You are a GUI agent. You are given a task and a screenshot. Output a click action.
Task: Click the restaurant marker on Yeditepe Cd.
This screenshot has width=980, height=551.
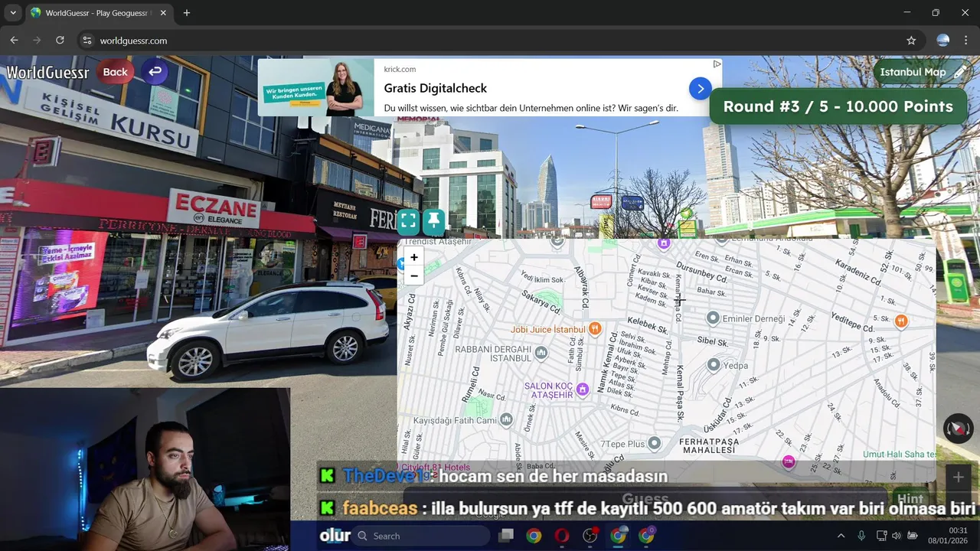901,321
